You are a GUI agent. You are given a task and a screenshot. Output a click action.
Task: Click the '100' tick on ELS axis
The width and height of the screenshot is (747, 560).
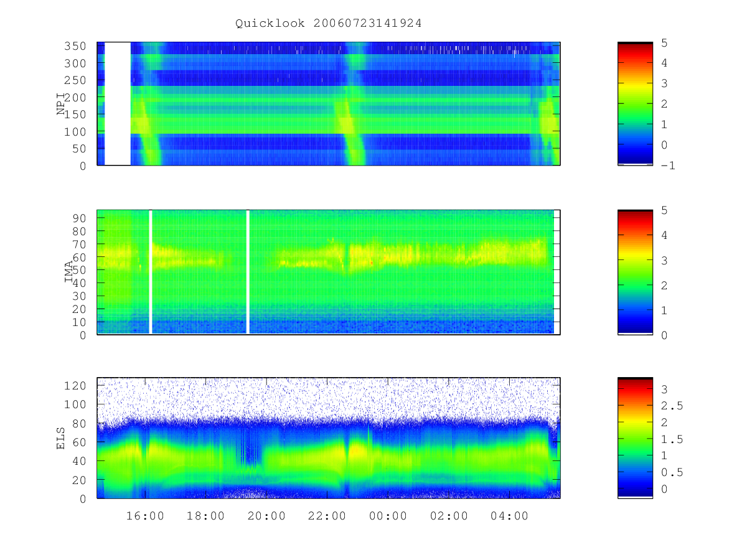pyautogui.click(x=76, y=404)
